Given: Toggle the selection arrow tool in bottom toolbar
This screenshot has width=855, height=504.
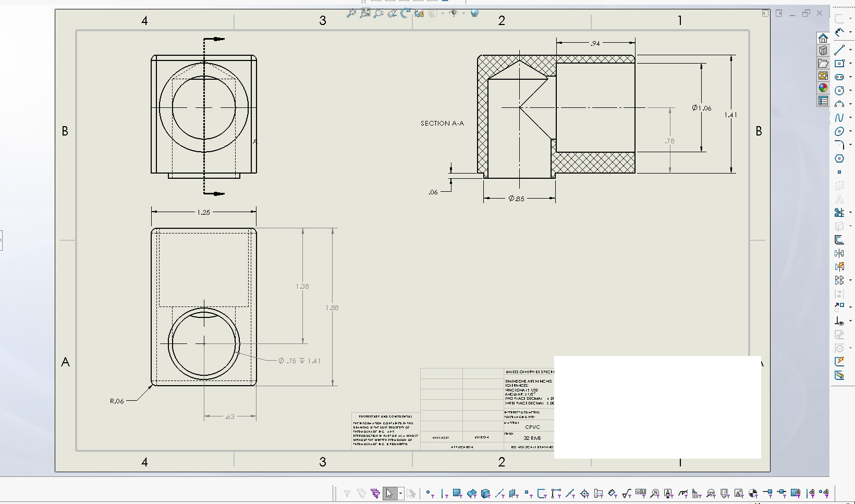Looking at the screenshot, I should (x=389, y=493).
